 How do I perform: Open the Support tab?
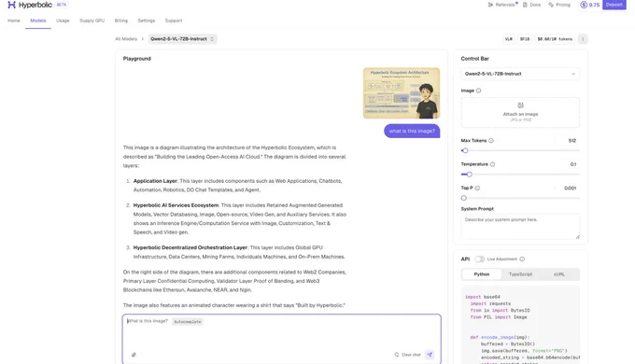pyautogui.click(x=174, y=21)
